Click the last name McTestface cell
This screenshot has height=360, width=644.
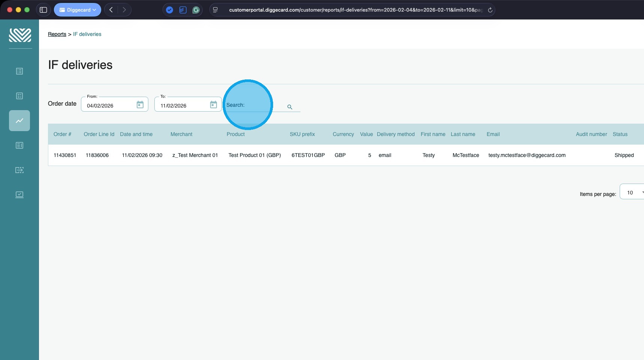[466, 155]
